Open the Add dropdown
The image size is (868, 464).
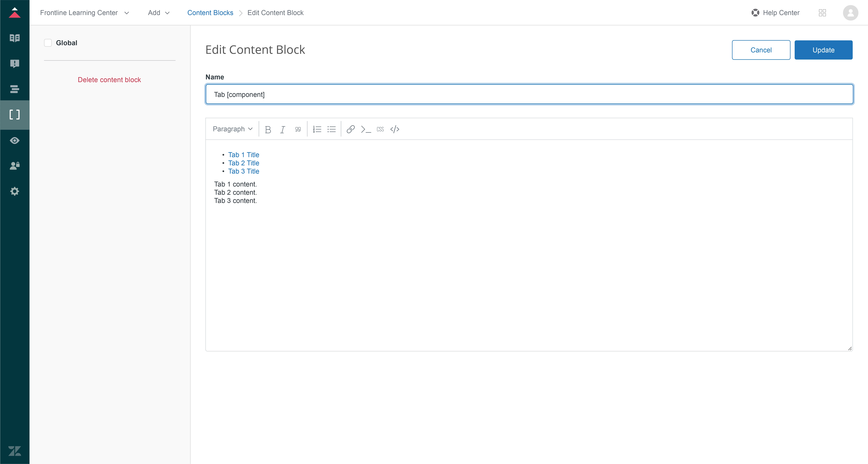tap(158, 13)
